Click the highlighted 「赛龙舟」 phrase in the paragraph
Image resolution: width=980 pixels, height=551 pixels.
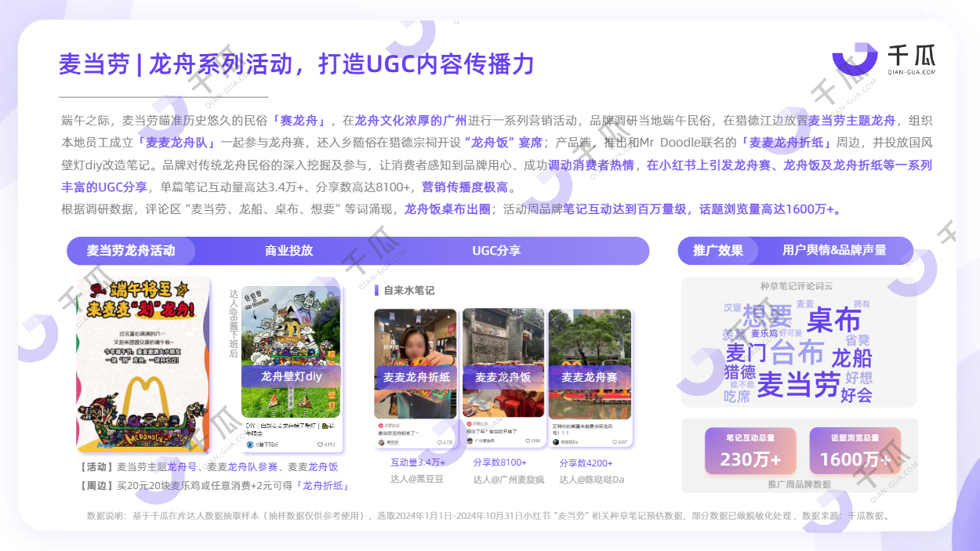point(300,121)
